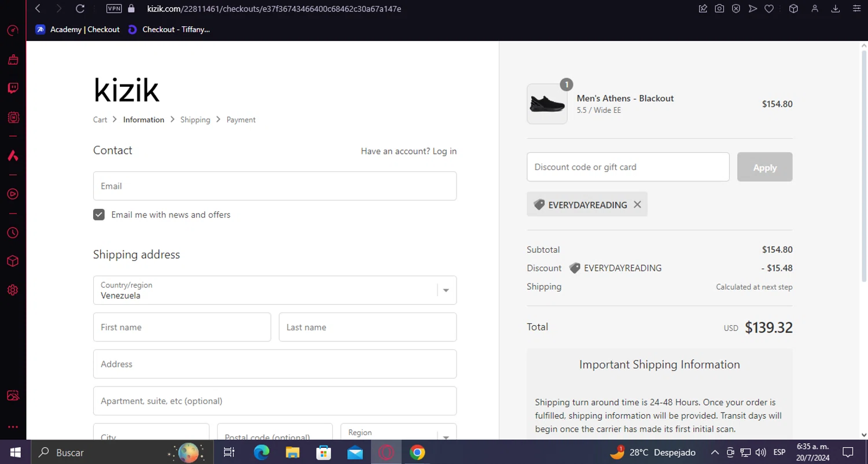This screenshot has width=868, height=464.
Task: Open the sidebar three-dots menu
Action: 13,427
